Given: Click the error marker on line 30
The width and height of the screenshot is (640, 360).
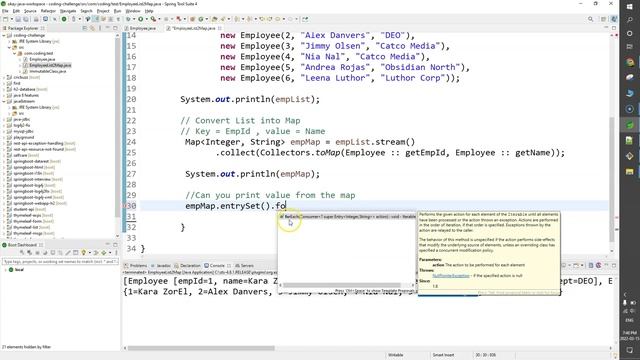Looking at the screenshot, I should click(125, 206).
